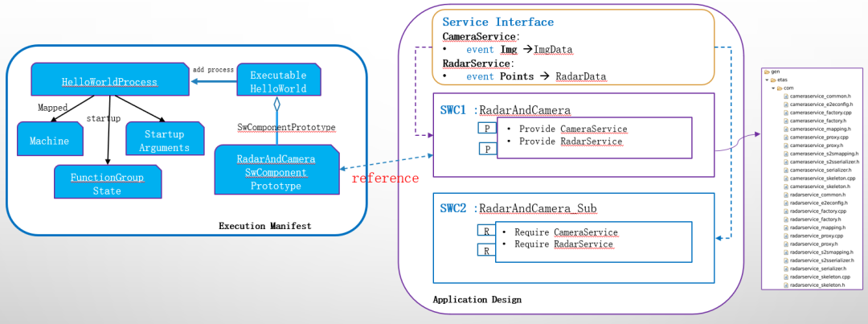Select the second R port box in SWC2
The height and width of the screenshot is (324, 868).
click(x=486, y=250)
